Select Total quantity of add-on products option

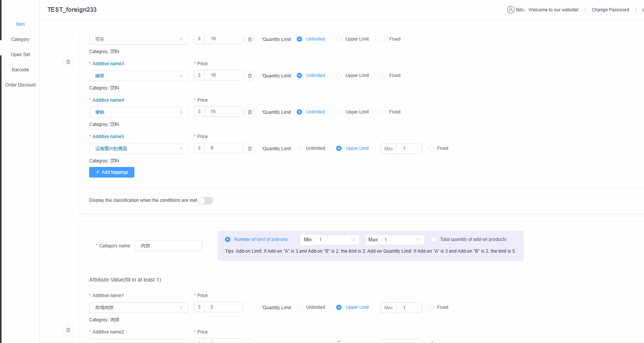(x=434, y=239)
